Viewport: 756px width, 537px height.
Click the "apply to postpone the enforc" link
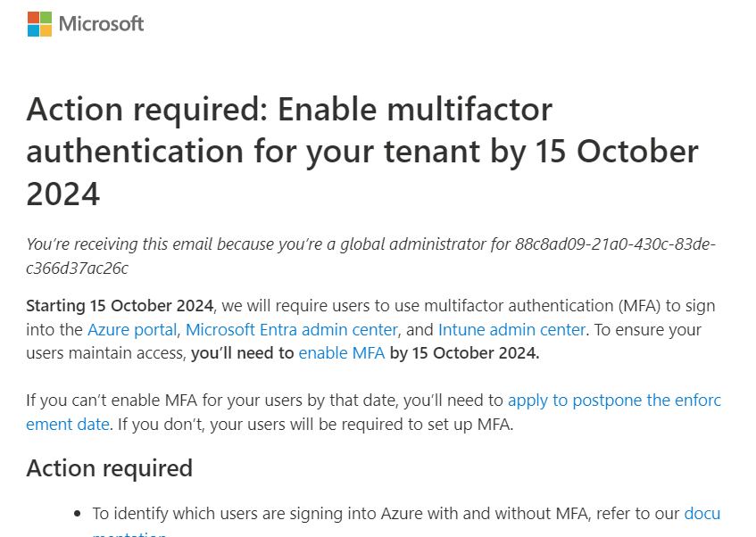coord(614,400)
